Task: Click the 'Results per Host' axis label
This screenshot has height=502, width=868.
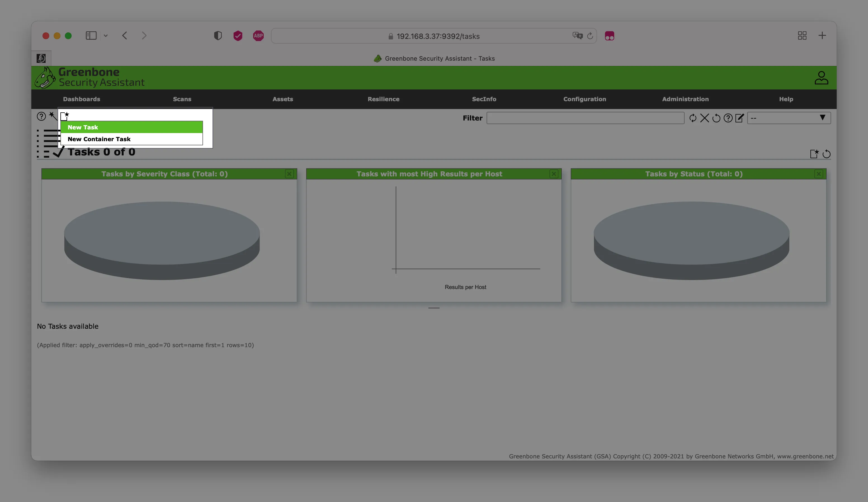Action: pyautogui.click(x=465, y=287)
